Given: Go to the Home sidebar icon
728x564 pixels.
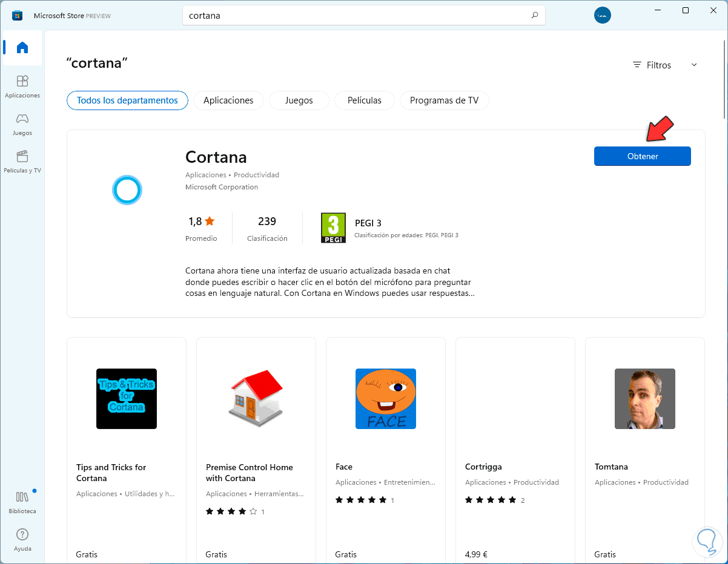Looking at the screenshot, I should point(22,47).
